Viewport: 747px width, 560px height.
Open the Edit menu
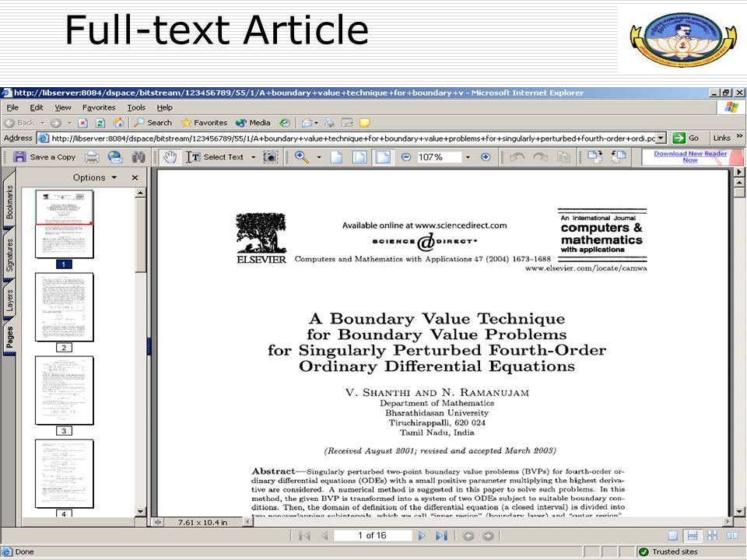[37, 107]
